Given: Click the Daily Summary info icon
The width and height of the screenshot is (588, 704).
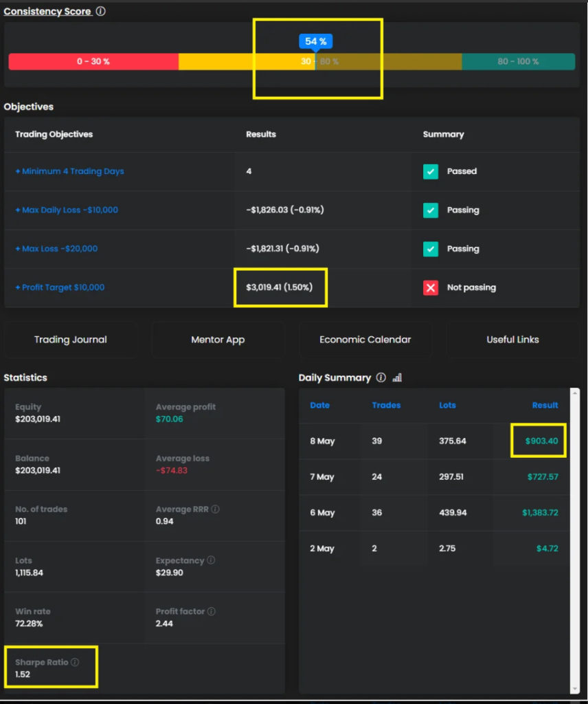Looking at the screenshot, I should [x=381, y=377].
